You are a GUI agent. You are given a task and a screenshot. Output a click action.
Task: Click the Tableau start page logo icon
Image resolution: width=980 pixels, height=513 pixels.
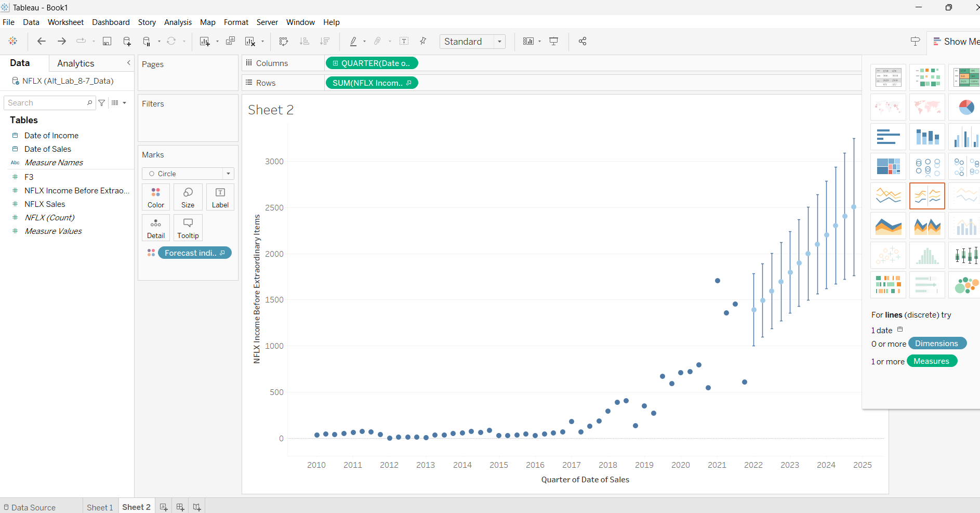point(13,41)
